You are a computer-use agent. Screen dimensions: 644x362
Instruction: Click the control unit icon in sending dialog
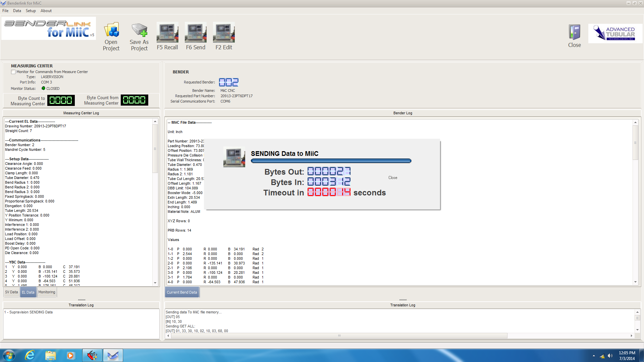click(234, 157)
